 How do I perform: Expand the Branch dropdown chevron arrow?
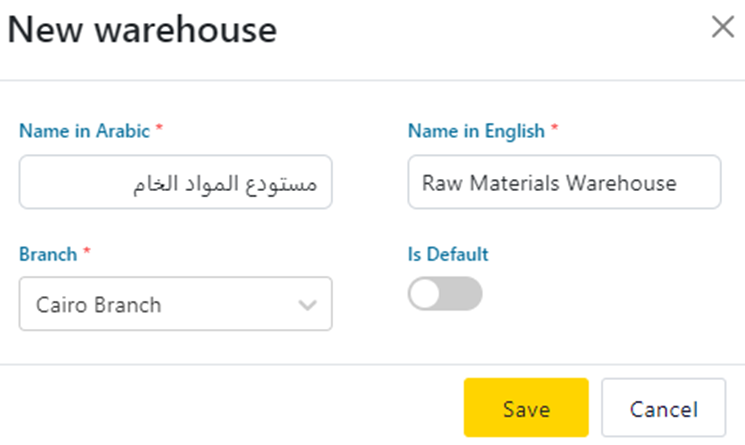308,305
